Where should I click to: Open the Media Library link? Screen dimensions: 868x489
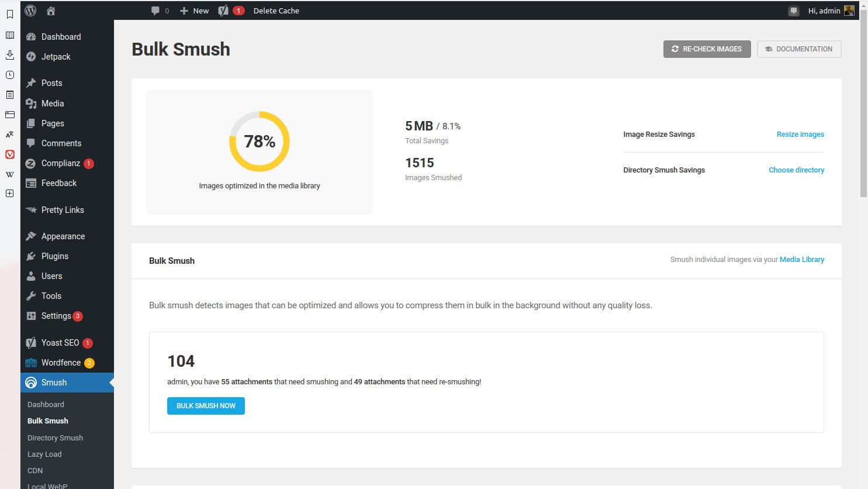click(x=802, y=260)
